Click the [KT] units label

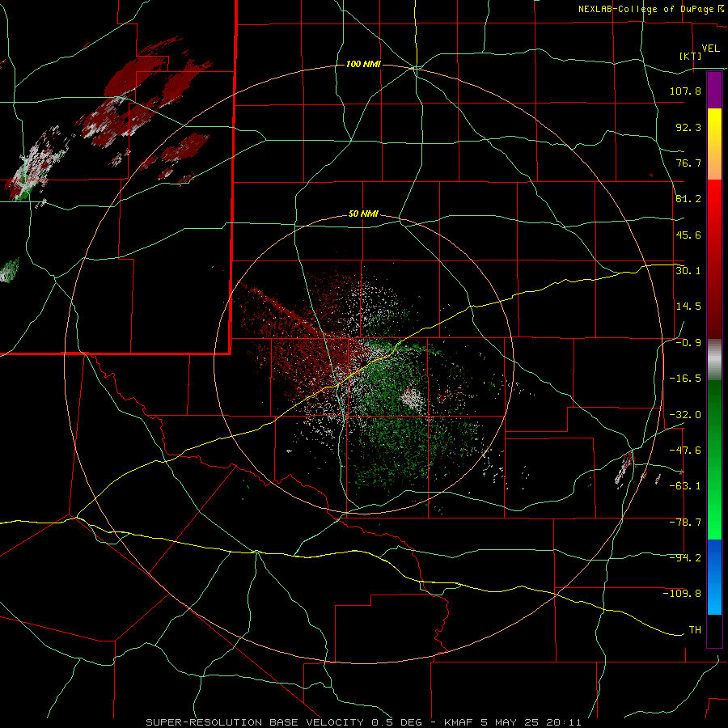690,56
